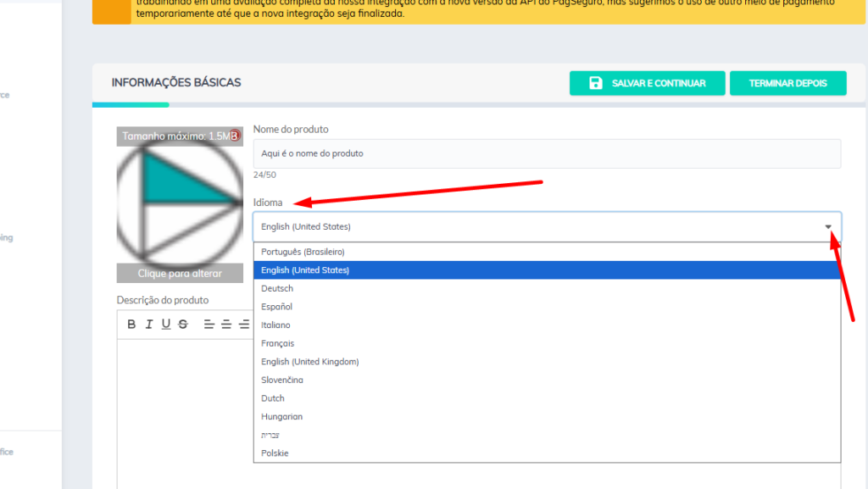
Task: Select English (United Kingdom) language option
Action: click(309, 362)
